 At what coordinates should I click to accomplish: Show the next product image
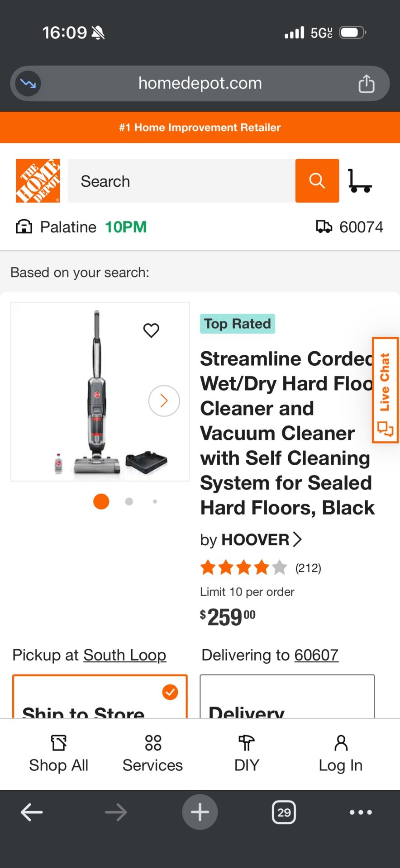(x=164, y=401)
